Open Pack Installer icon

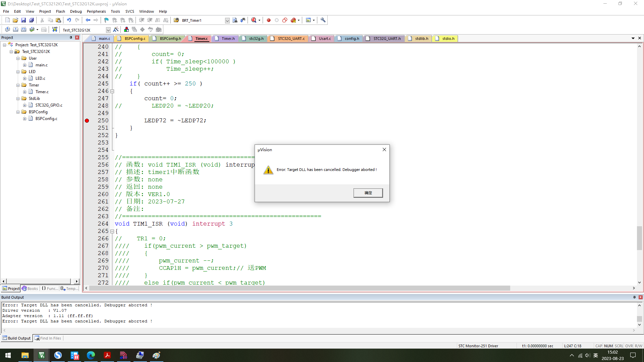tap(159, 29)
